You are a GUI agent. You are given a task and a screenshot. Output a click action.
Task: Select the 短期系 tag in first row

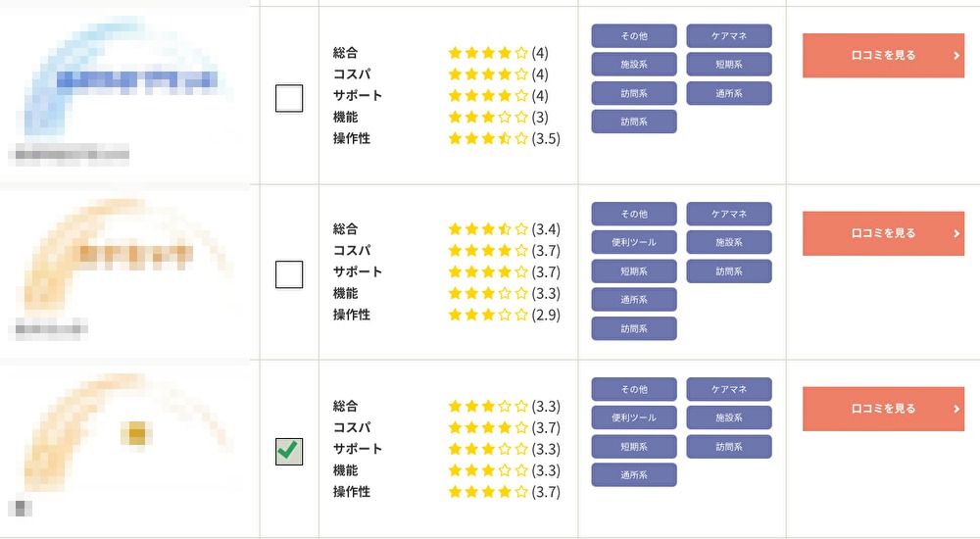click(729, 65)
